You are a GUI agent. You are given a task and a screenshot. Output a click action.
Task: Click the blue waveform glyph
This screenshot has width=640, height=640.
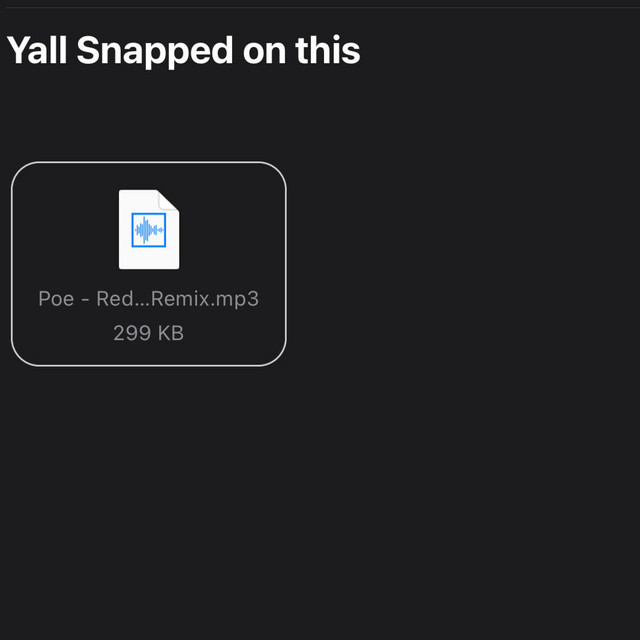[x=149, y=230]
